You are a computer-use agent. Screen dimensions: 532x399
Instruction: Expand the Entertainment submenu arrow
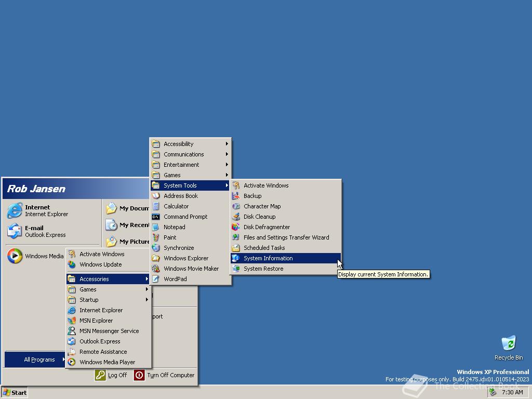[x=227, y=165]
